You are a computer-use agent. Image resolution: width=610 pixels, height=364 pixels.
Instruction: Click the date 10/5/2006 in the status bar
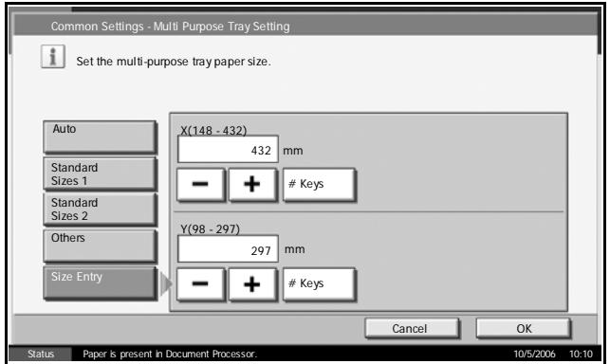(534, 354)
